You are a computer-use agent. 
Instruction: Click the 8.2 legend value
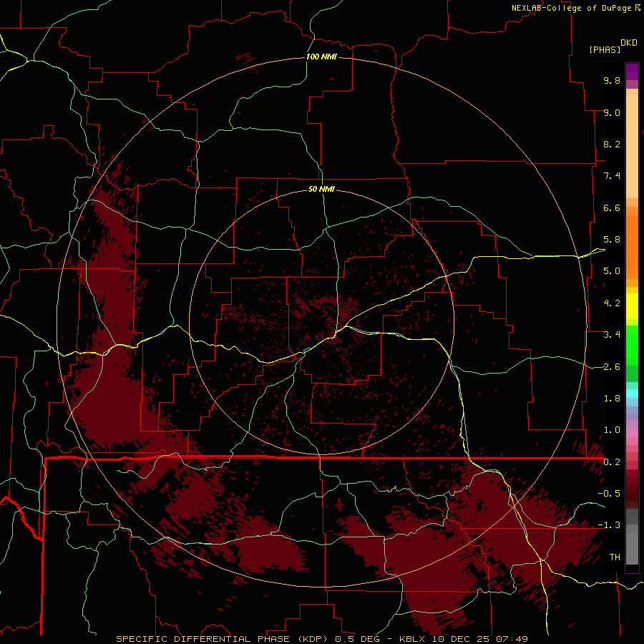tap(612, 144)
